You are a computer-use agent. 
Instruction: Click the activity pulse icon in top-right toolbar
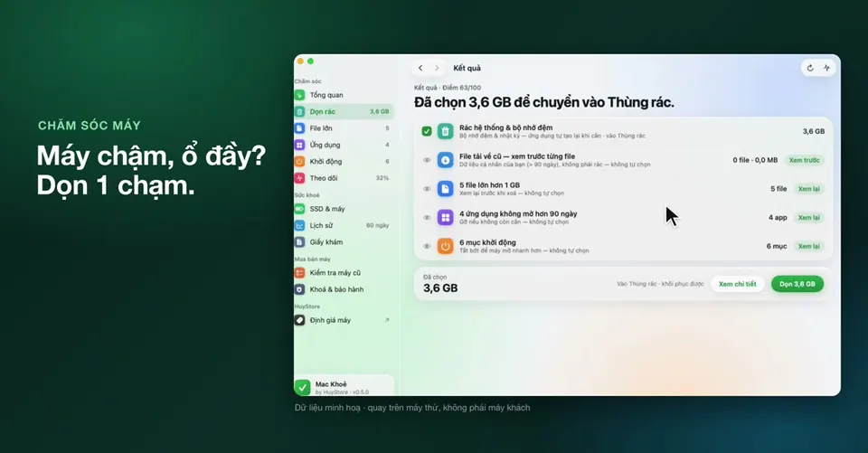[826, 68]
